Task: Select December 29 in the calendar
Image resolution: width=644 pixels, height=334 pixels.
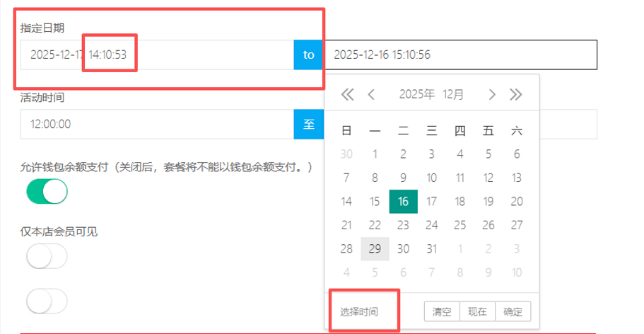Action: pos(375,249)
